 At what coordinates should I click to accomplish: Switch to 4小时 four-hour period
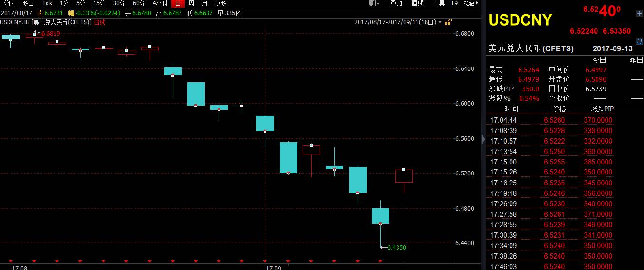coord(160,3)
